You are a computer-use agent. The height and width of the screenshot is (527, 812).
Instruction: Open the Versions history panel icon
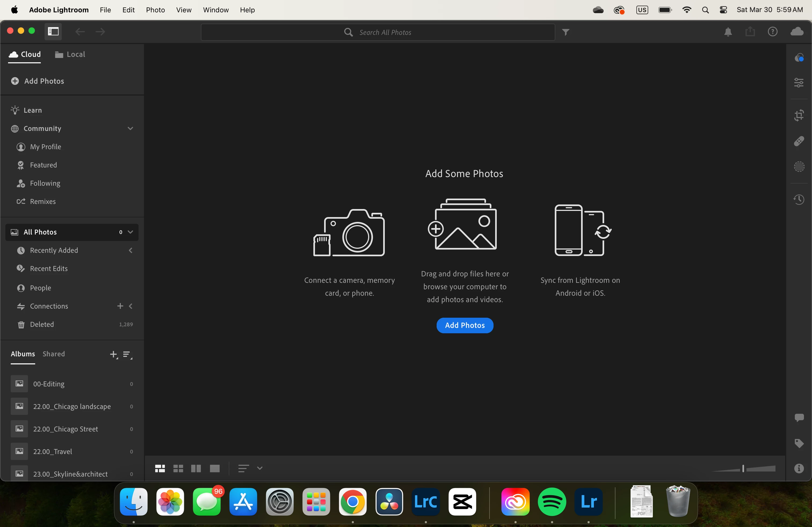(799, 199)
